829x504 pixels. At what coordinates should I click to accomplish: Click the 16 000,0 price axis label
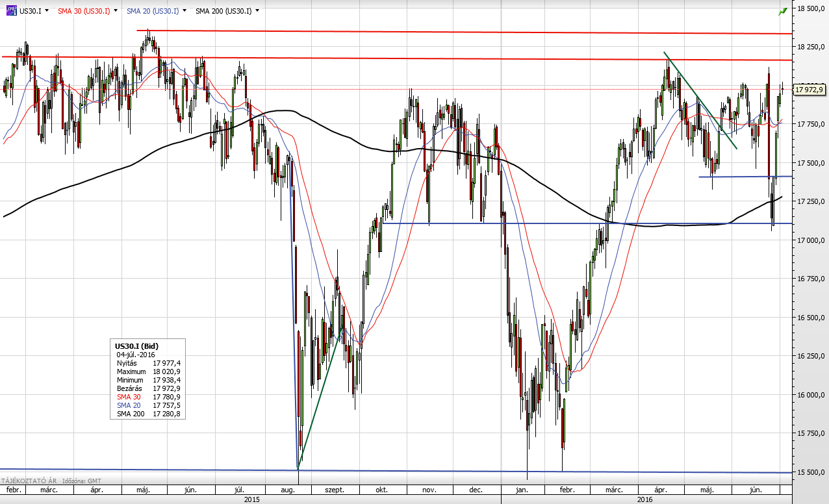tap(811, 395)
